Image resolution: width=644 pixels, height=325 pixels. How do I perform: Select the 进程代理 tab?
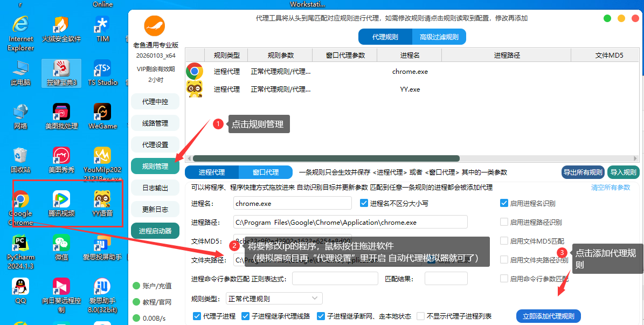click(212, 172)
